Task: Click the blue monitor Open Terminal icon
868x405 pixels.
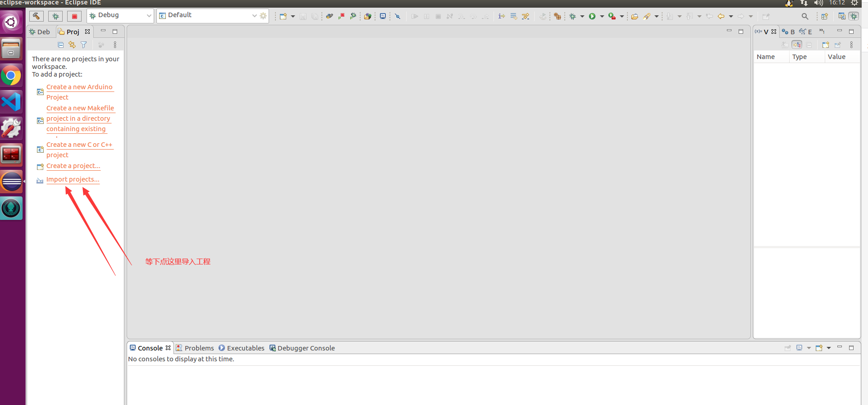Action: point(383,16)
